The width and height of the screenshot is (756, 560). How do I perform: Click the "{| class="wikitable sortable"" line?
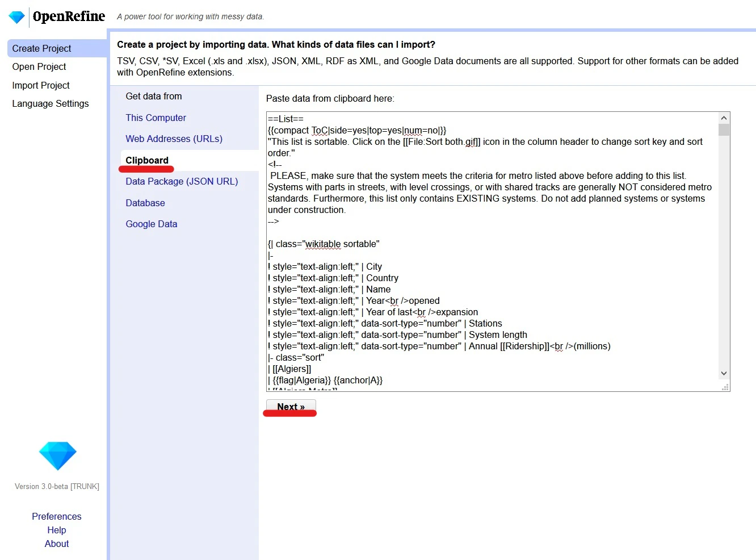pos(324,244)
